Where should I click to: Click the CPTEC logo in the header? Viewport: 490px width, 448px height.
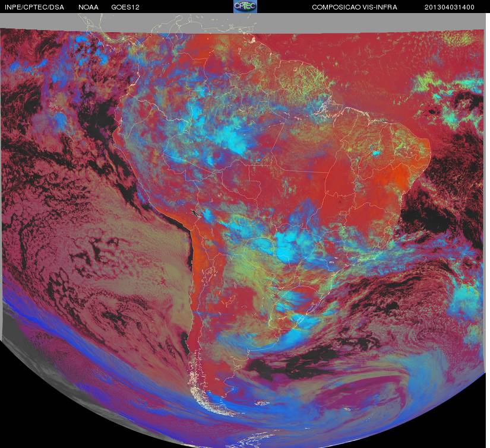(245, 7)
